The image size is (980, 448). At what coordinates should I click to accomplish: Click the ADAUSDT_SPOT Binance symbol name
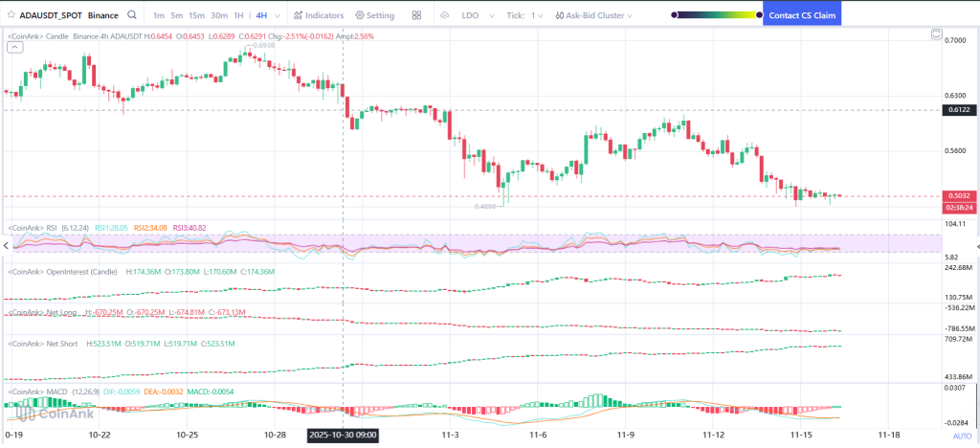coord(65,16)
